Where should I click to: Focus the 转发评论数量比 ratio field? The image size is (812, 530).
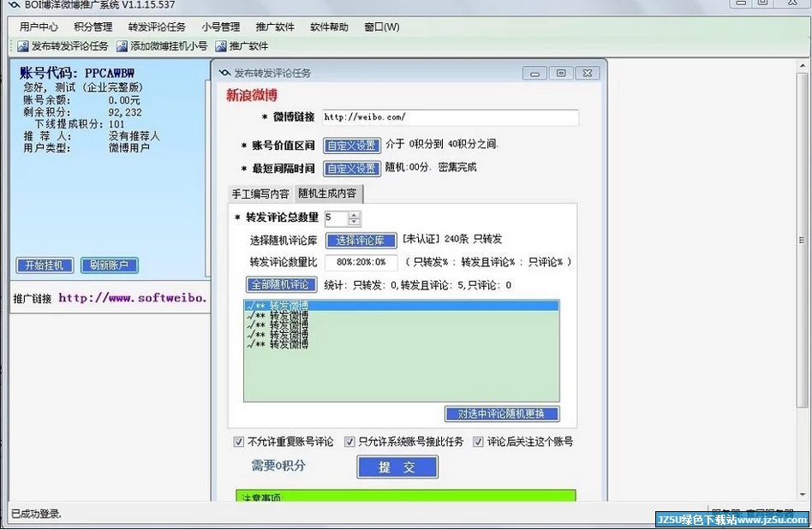point(361,262)
